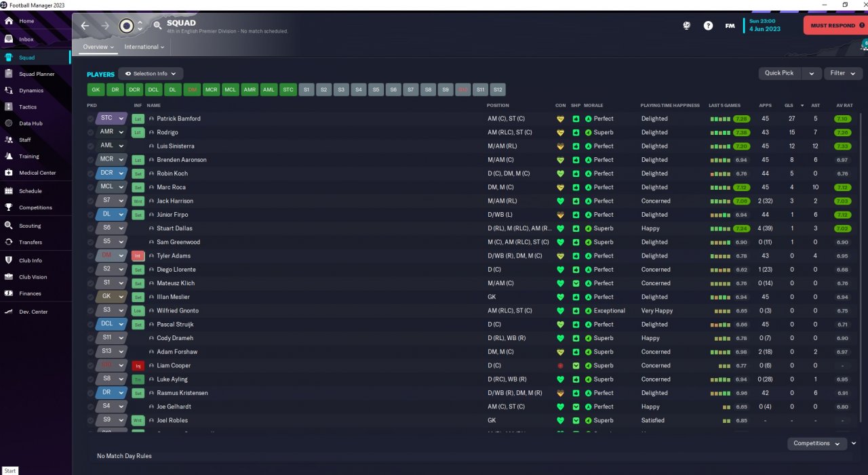Open the Squad Planner sidebar icon
868x475 pixels.
pyautogui.click(x=9, y=74)
